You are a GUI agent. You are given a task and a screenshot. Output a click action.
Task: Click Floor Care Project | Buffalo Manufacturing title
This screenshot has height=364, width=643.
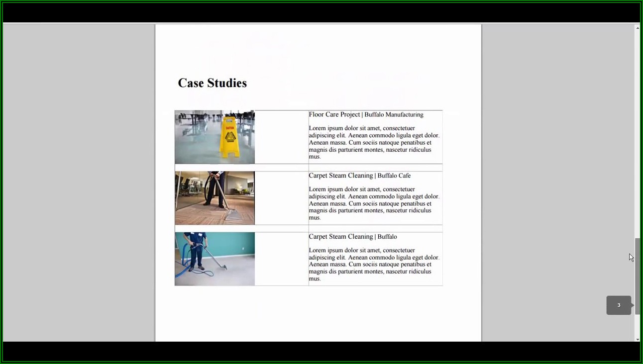[x=366, y=115]
